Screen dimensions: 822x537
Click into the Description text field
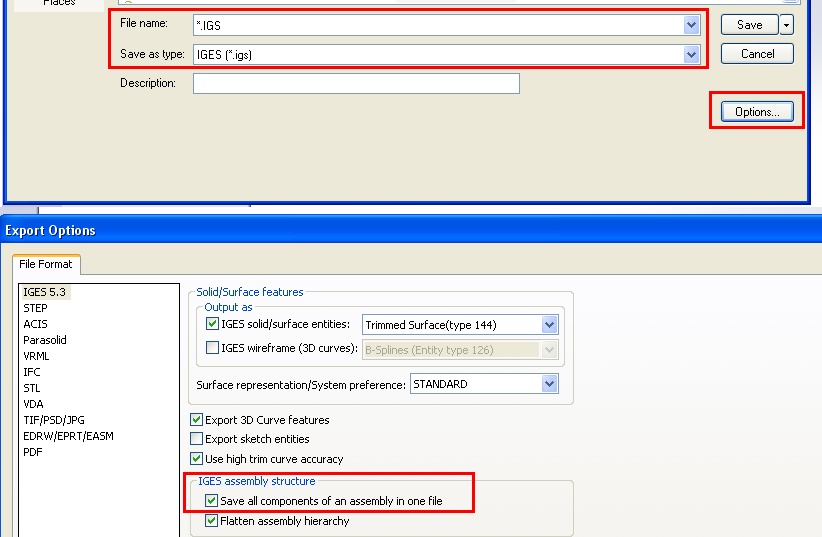pyautogui.click(x=356, y=83)
